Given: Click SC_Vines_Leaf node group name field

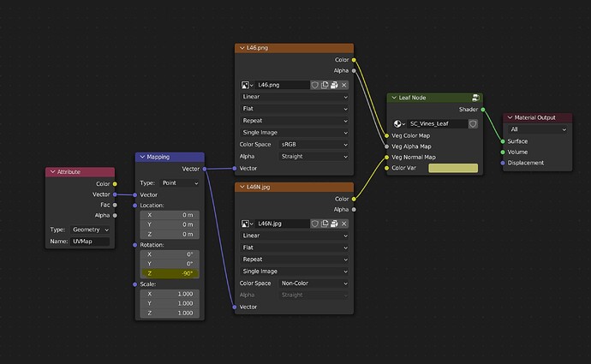Looking at the screenshot, I should point(437,124).
